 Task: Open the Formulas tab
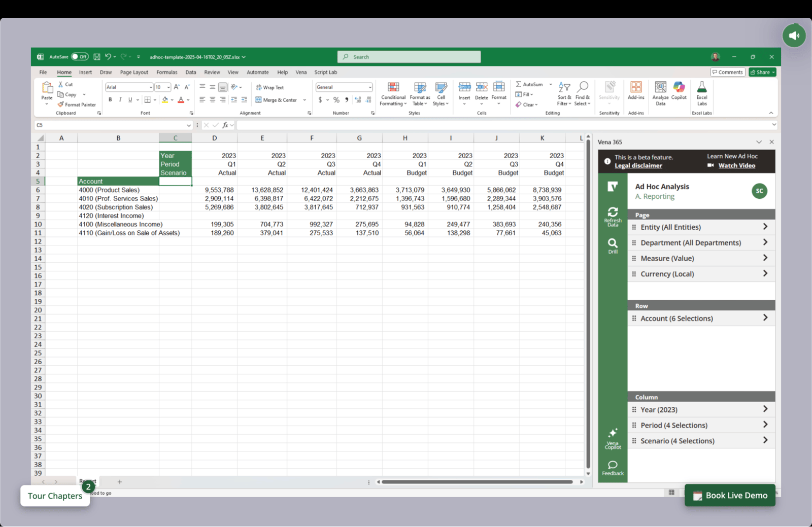167,72
